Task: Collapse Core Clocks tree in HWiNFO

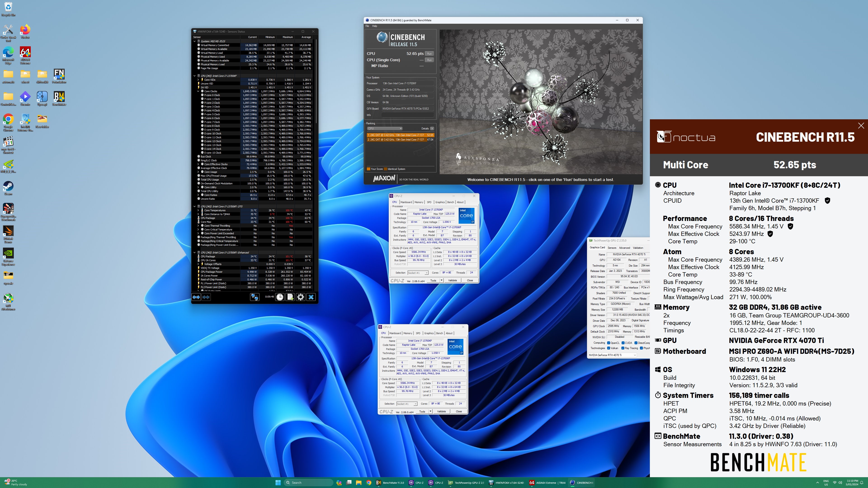Action: click(198, 91)
